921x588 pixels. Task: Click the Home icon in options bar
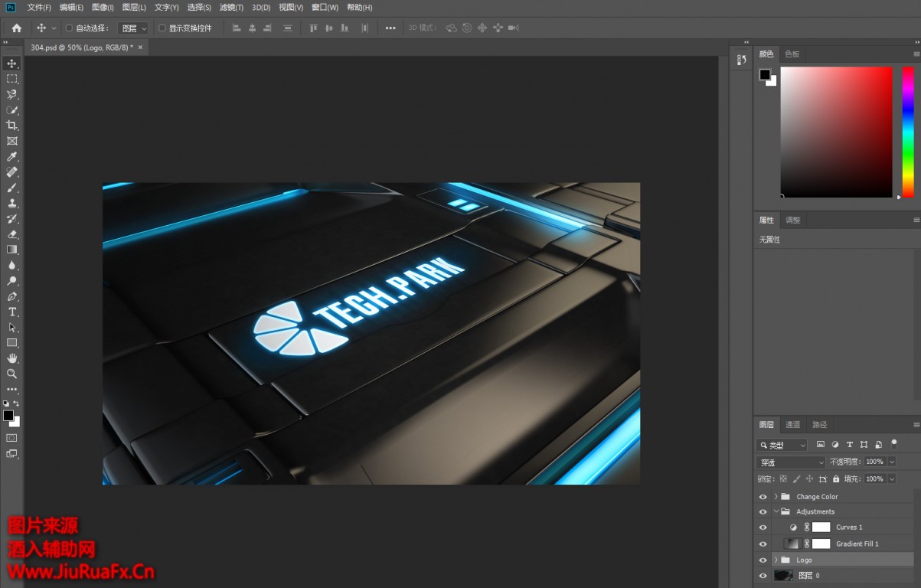[17, 28]
